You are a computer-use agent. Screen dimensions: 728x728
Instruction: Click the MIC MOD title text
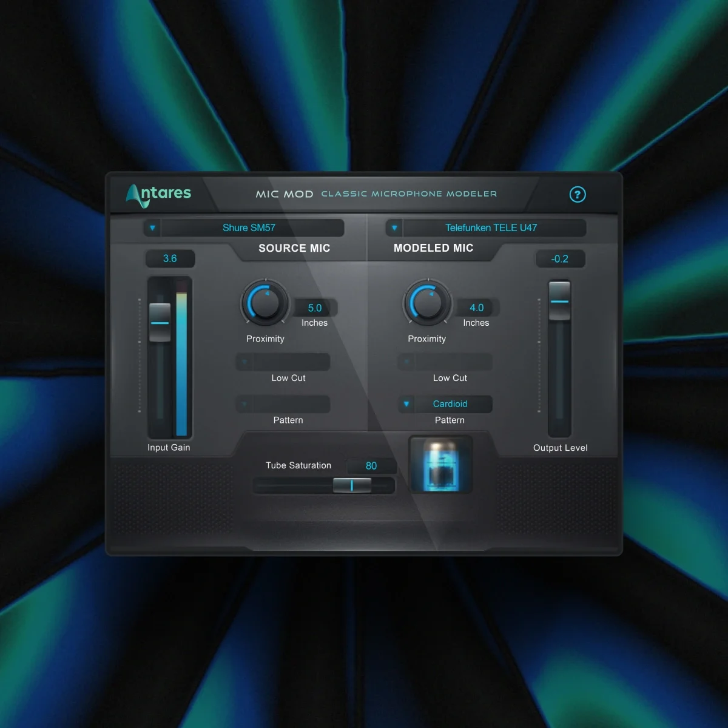(285, 194)
